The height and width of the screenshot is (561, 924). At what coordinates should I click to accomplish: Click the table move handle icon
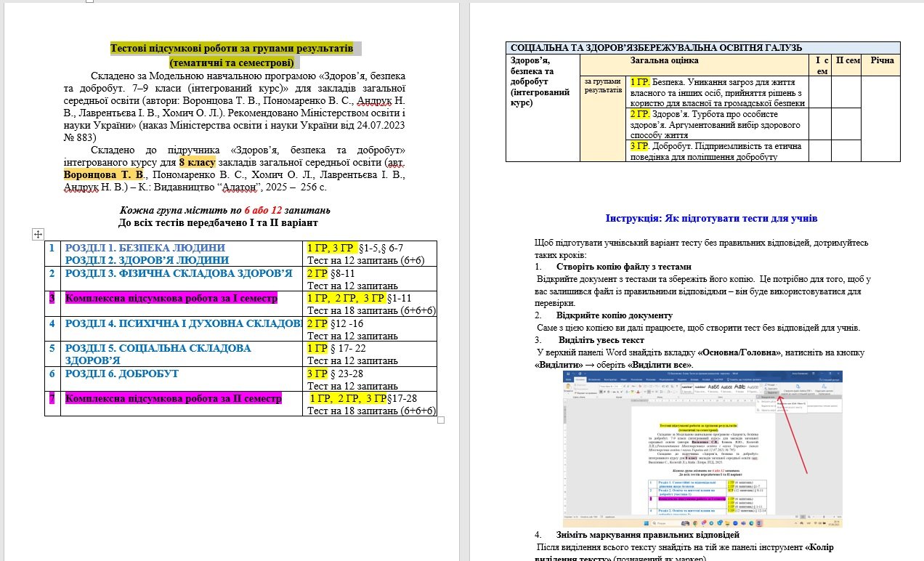(x=38, y=233)
